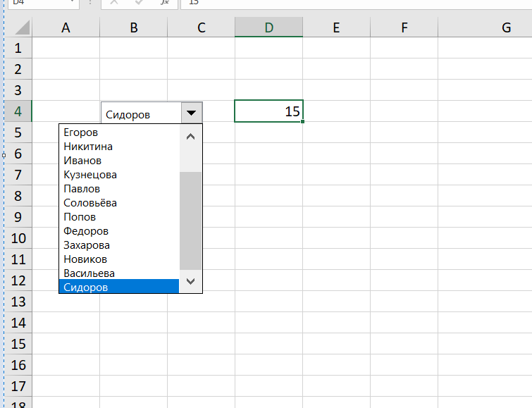Select Егоров in the dropdown list
Viewport: 532px width, 408px height.
tap(119, 132)
